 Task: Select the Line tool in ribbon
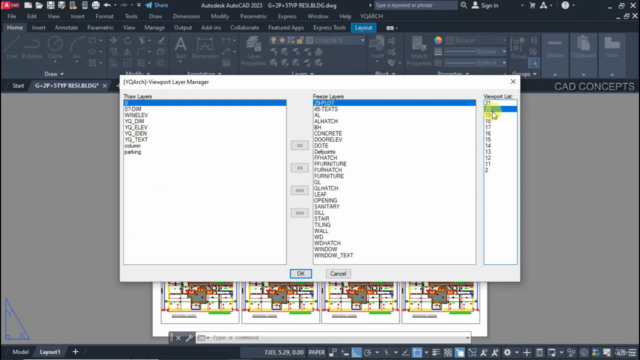click(x=12, y=48)
